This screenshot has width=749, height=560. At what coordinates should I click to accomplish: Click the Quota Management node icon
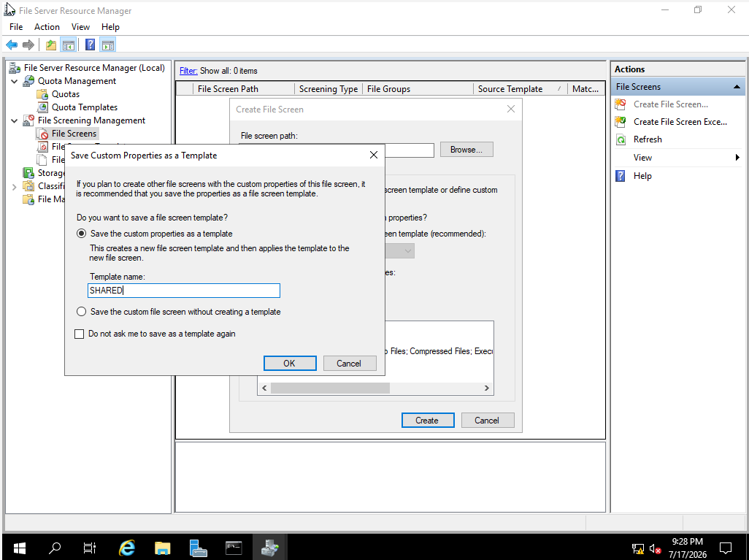pos(28,81)
